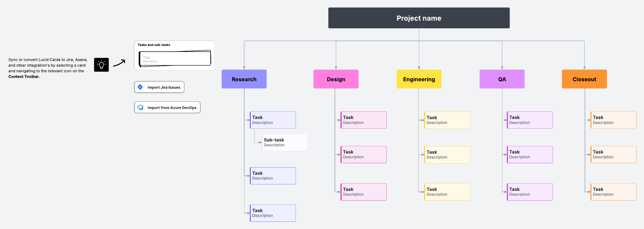The height and width of the screenshot is (229, 644).
Task: Click the Jira diamond icon
Action: tap(140, 87)
